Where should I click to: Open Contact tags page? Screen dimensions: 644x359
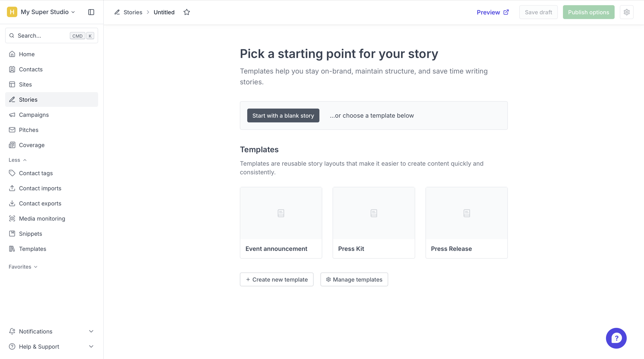tap(36, 173)
